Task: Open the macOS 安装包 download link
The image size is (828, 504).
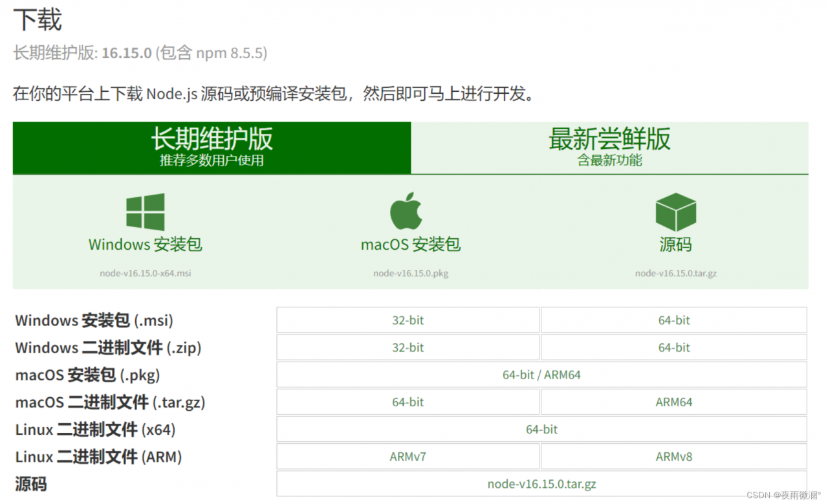Action: coord(411,245)
